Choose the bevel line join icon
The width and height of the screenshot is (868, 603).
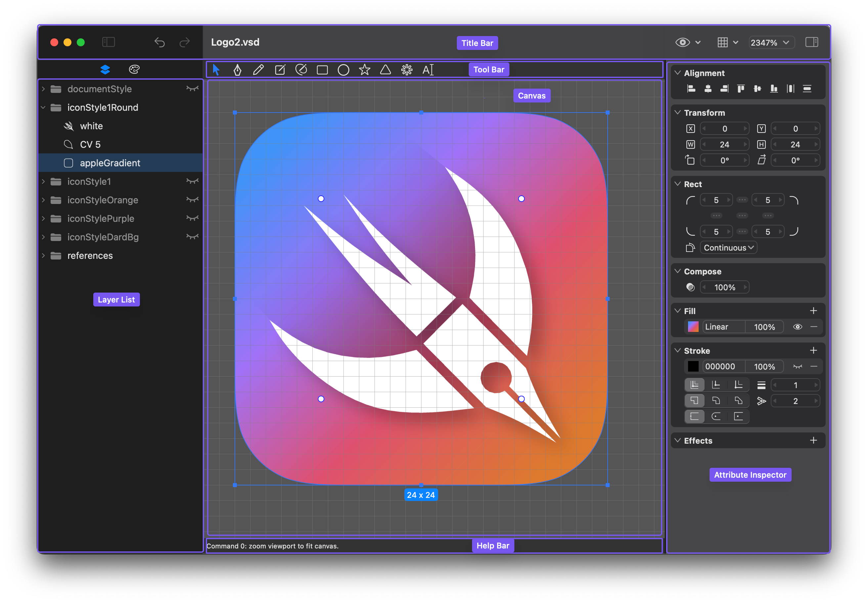point(738,401)
